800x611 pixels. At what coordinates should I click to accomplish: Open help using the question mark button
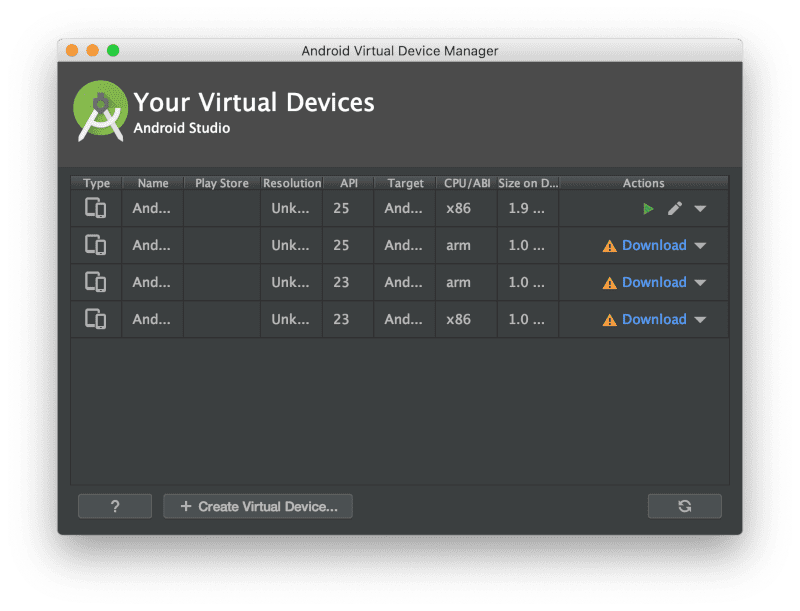click(114, 506)
